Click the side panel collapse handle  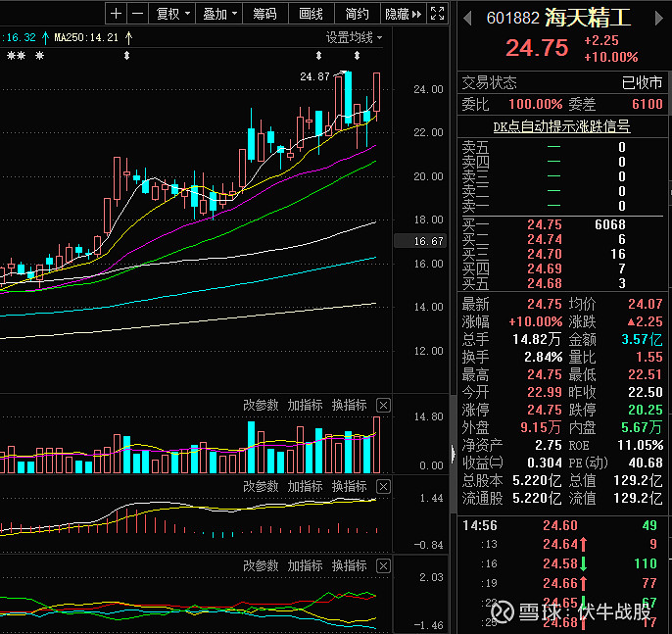[x=453, y=453]
